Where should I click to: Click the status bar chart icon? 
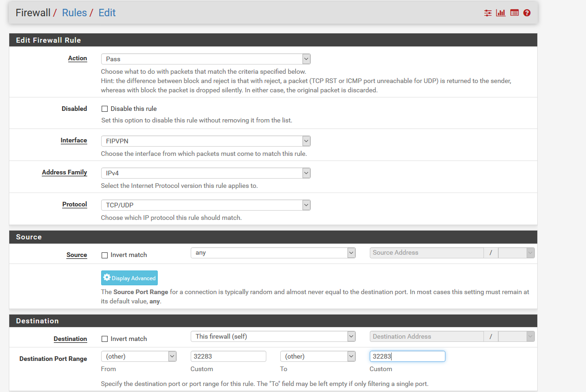click(501, 13)
